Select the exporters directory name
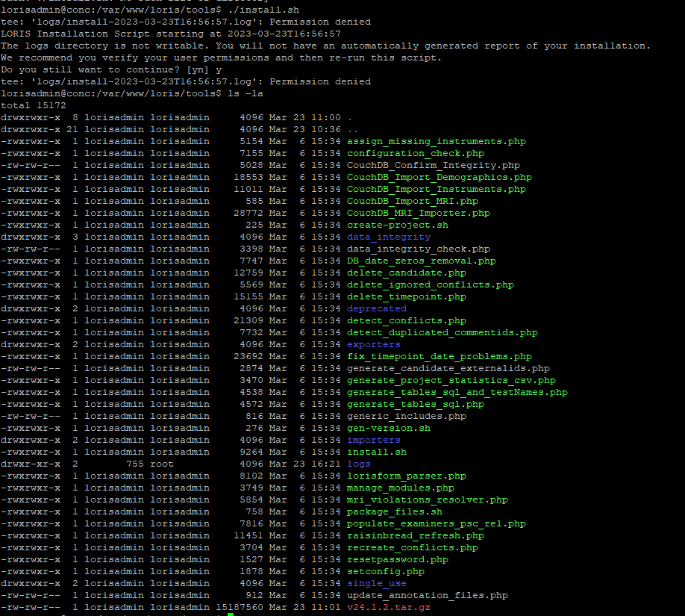Image resolution: width=685 pixels, height=616 pixels. [374, 344]
